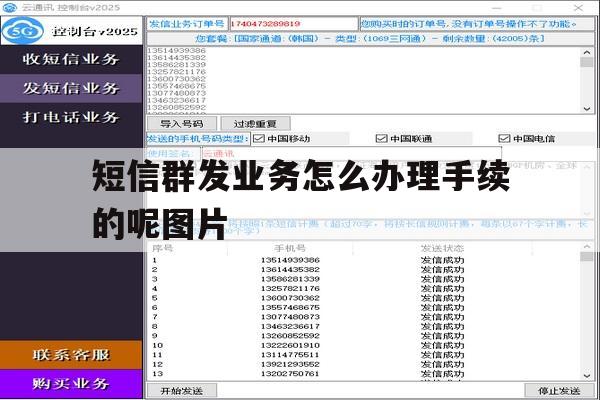Select table row with 13114775511

click(364, 355)
